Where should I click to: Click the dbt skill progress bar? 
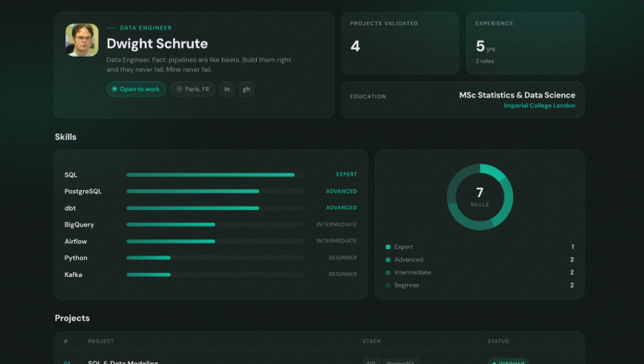click(x=215, y=208)
